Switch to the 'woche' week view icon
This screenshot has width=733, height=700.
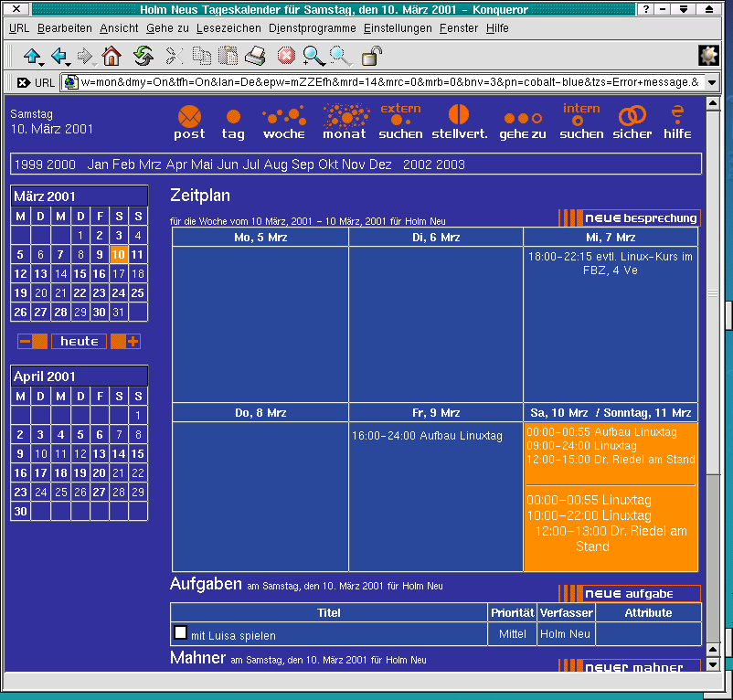coord(283,117)
